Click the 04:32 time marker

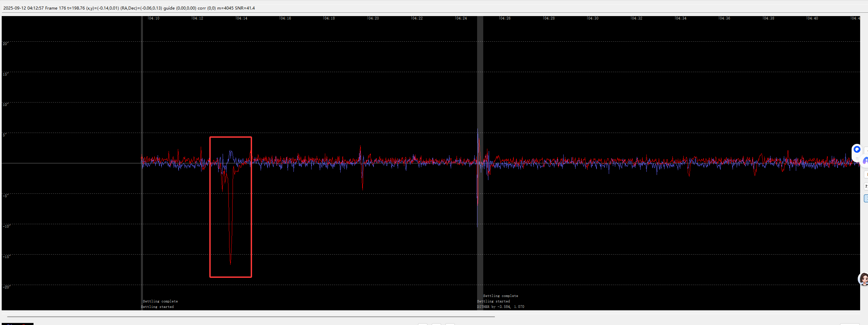pos(637,18)
